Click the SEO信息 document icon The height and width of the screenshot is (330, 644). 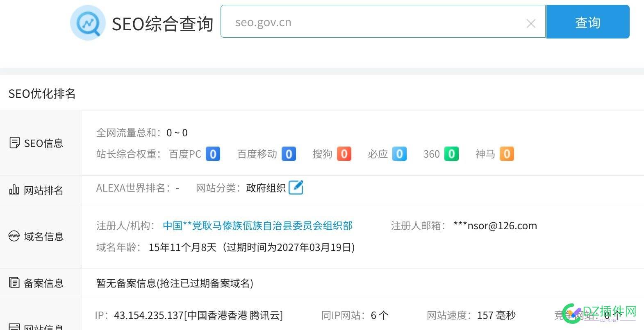[x=14, y=143]
